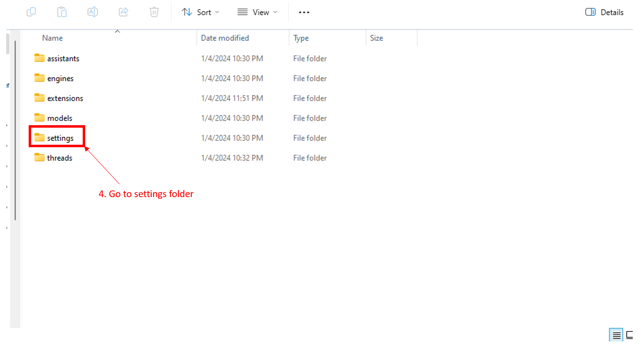Click the Size column header
The width and height of the screenshot is (644, 351).
click(x=376, y=38)
